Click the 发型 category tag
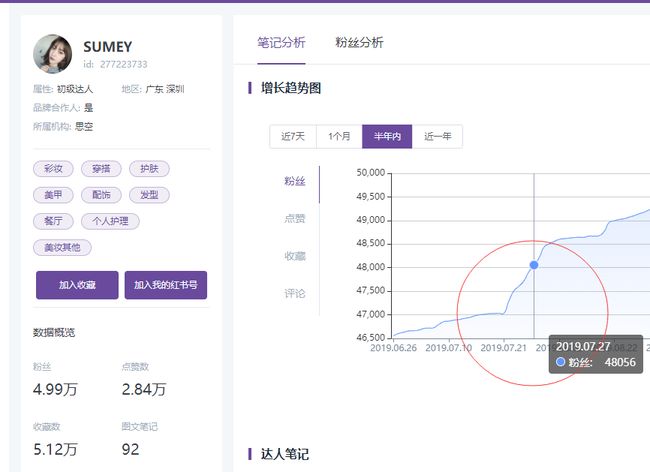This screenshot has height=472, width=650. 149,195
